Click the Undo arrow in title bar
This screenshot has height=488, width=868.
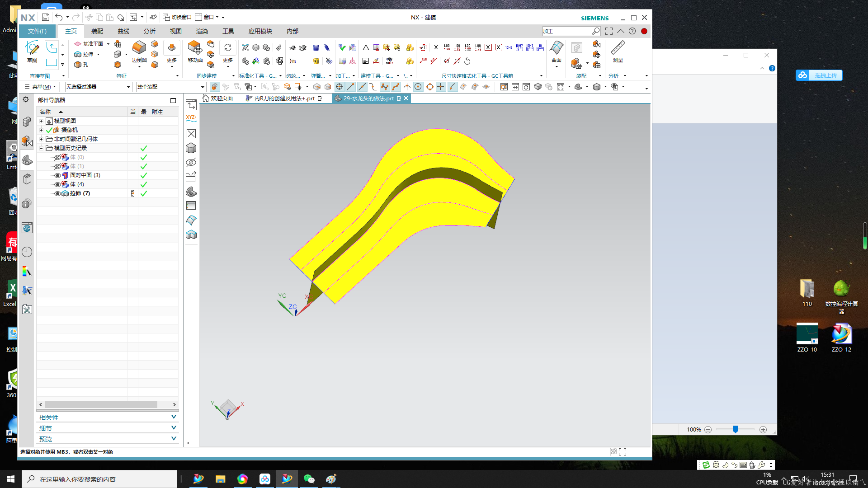point(59,17)
